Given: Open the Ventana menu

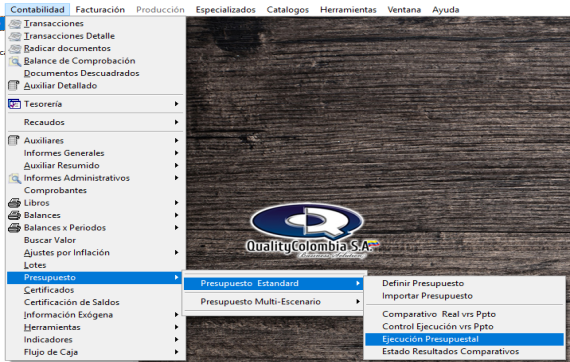Looking at the screenshot, I should [x=404, y=9].
